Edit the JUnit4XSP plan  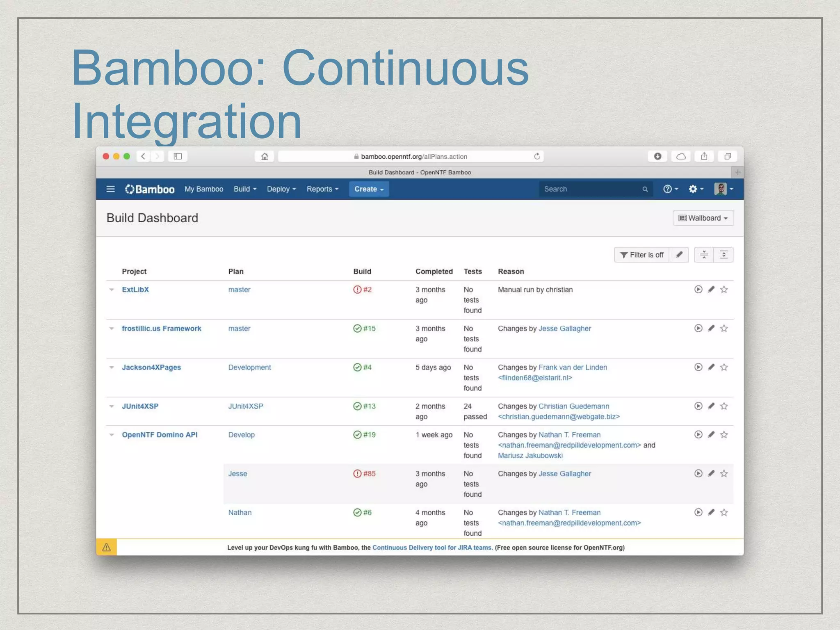pos(711,406)
